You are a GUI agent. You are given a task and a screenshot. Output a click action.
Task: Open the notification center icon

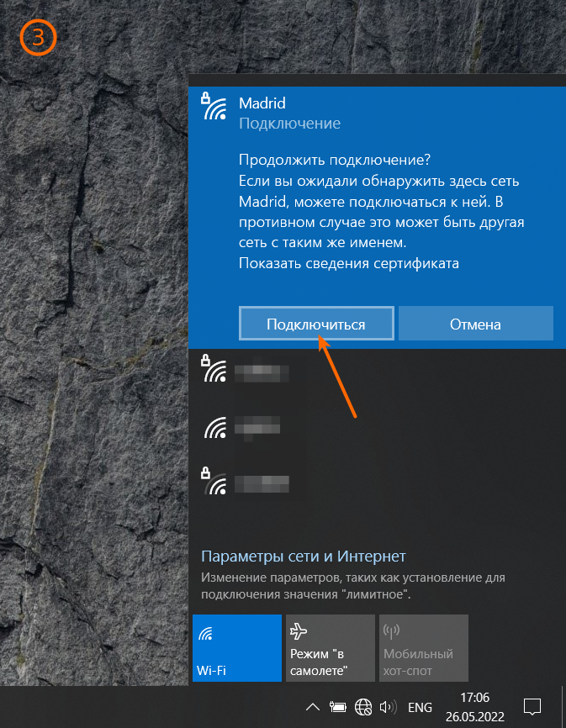pyautogui.click(x=532, y=706)
